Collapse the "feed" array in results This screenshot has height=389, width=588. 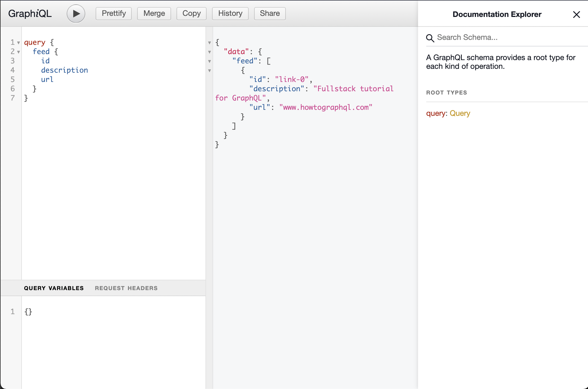(210, 61)
